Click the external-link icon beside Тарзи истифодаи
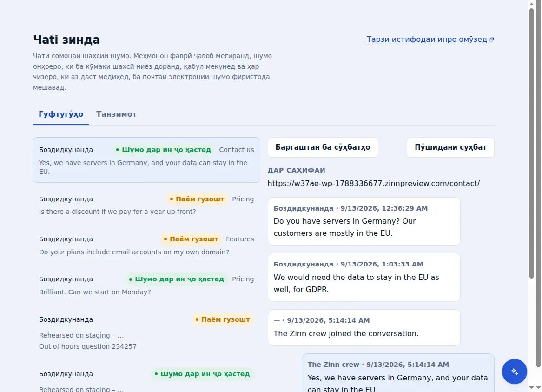 pos(491,40)
